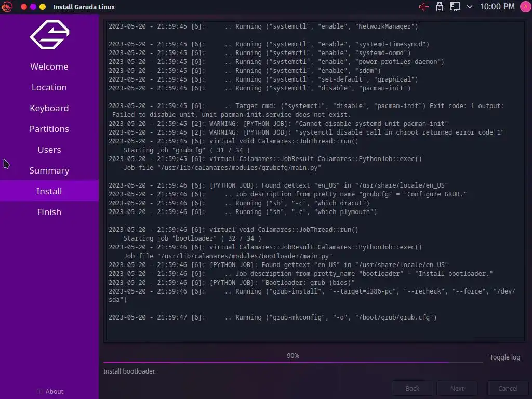Click the log line running 'which dracut'
This screenshot has height=399, width=532.
(x=239, y=203)
